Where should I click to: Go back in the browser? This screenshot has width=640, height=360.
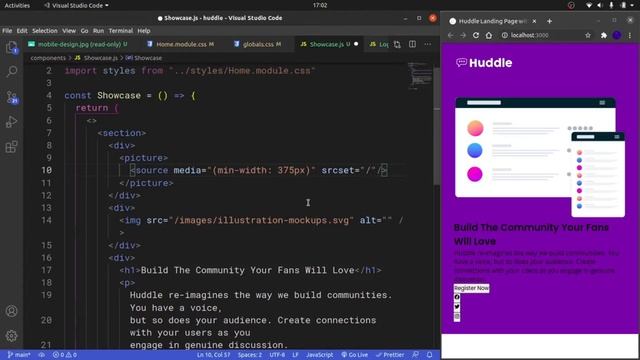click(x=450, y=36)
